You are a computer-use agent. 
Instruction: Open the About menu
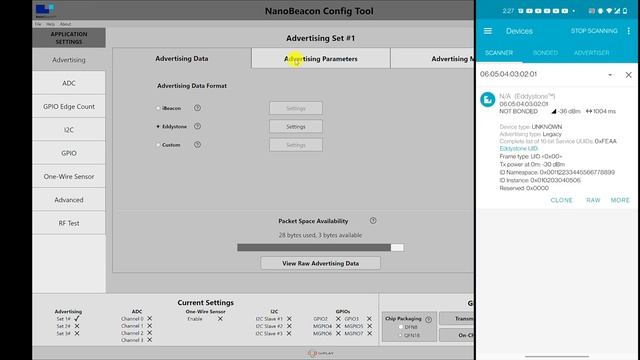click(x=65, y=24)
